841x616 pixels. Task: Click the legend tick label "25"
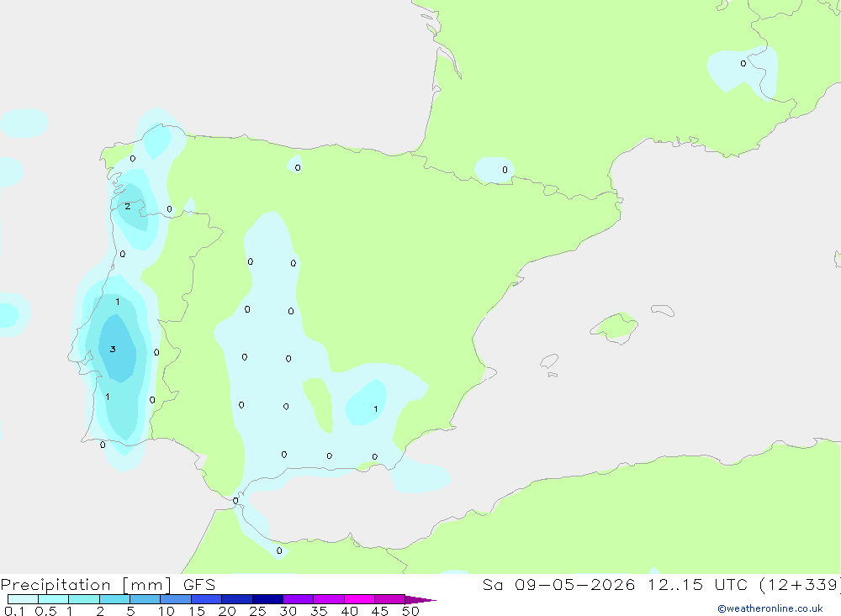pos(258,611)
